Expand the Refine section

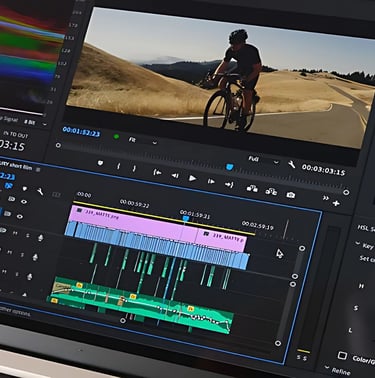point(337,370)
